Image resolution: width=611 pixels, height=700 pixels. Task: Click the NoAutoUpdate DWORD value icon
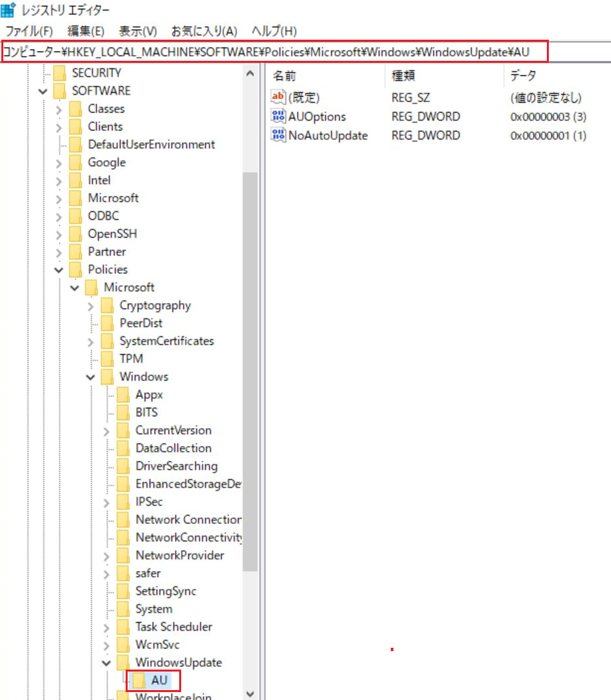tap(278, 135)
